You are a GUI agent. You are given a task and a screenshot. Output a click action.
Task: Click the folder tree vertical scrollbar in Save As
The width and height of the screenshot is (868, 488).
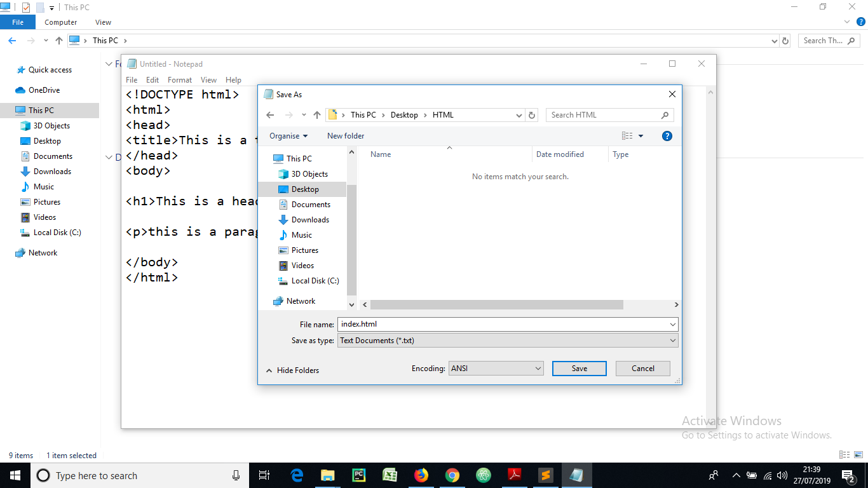(x=352, y=240)
